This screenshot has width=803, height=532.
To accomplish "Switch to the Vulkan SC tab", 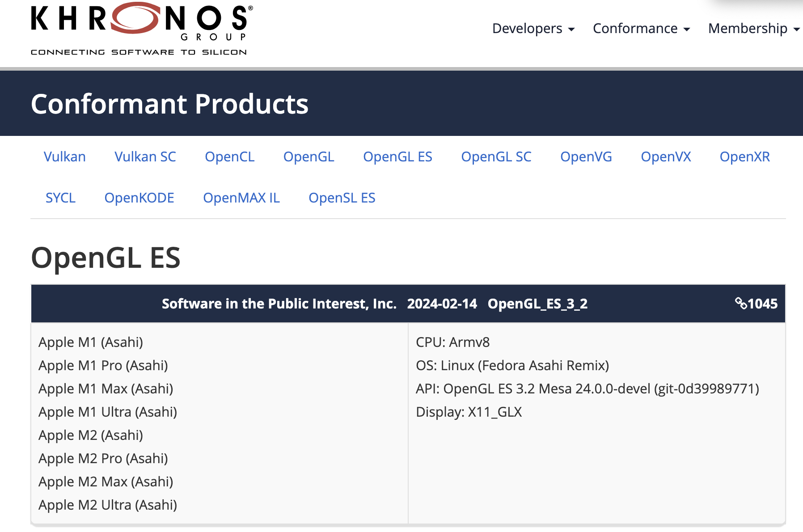I will pos(145,156).
